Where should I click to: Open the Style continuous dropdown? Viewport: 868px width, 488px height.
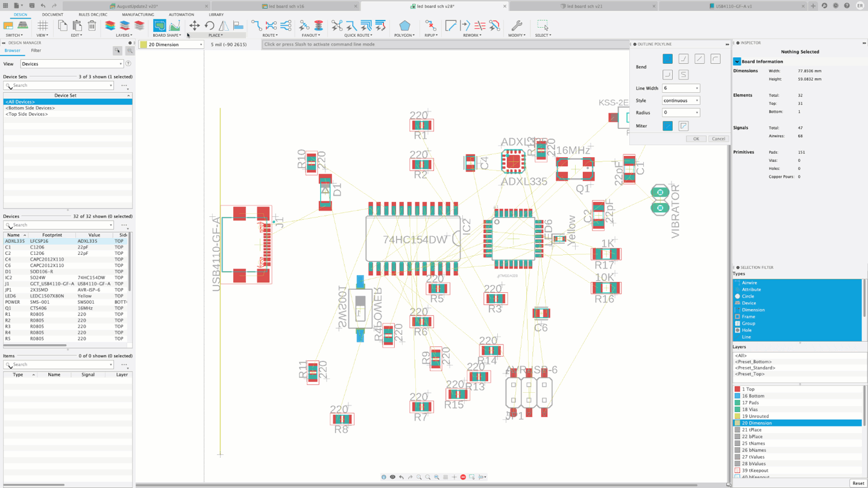(x=681, y=101)
